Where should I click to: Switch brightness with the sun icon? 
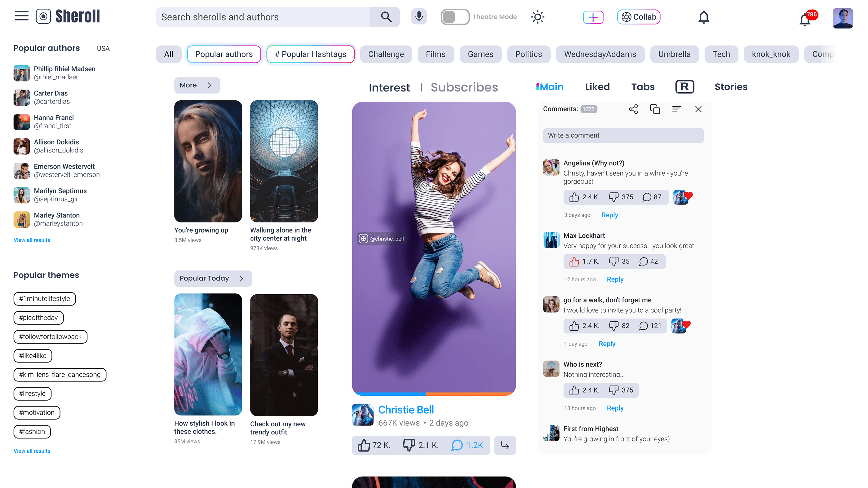(538, 17)
